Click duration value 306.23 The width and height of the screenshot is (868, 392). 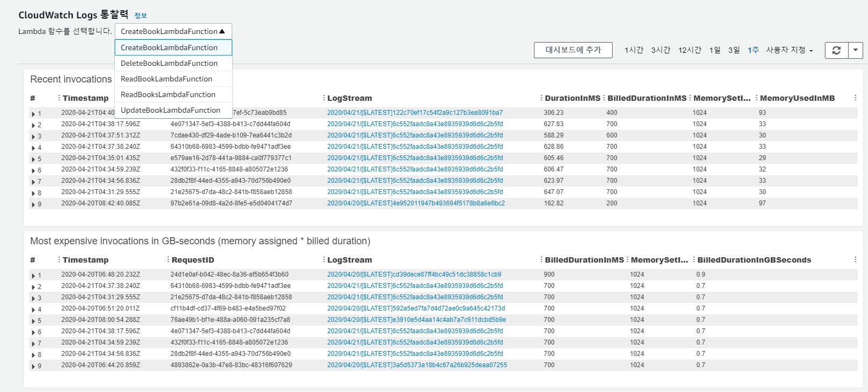coord(553,113)
